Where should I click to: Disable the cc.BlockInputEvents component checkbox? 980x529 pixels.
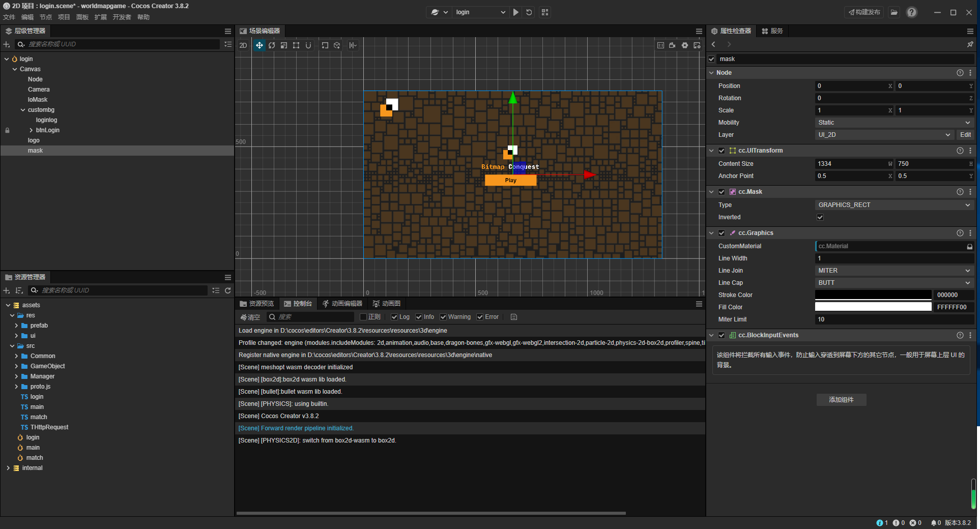click(722, 335)
